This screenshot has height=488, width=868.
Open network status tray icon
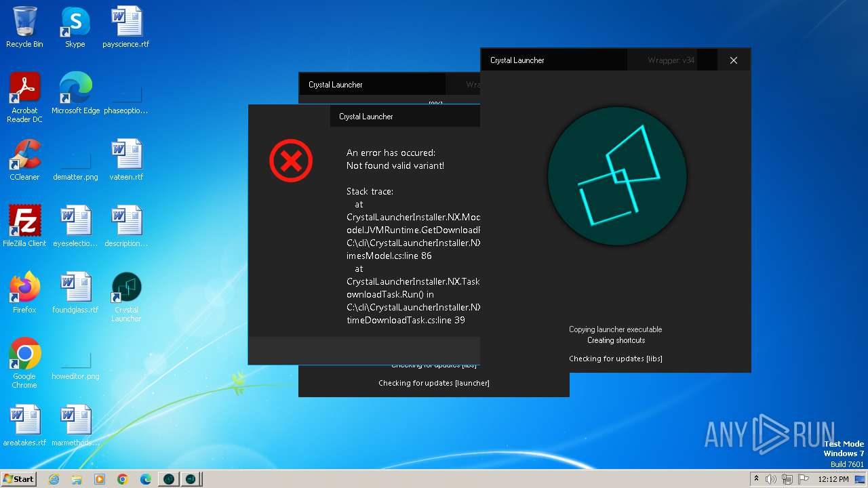pyautogui.click(x=787, y=479)
